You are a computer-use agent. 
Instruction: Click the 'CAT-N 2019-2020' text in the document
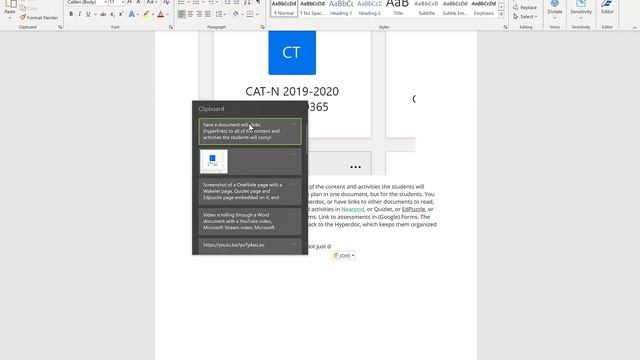click(292, 91)
